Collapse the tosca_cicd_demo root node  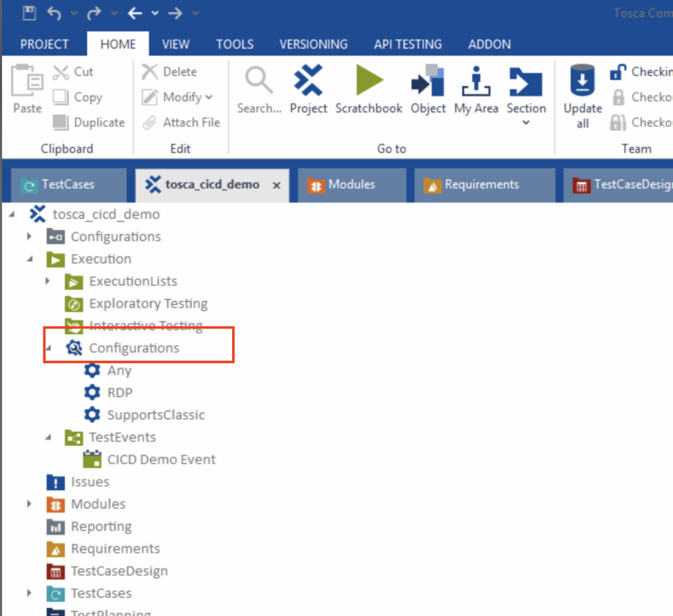point(12,214)
